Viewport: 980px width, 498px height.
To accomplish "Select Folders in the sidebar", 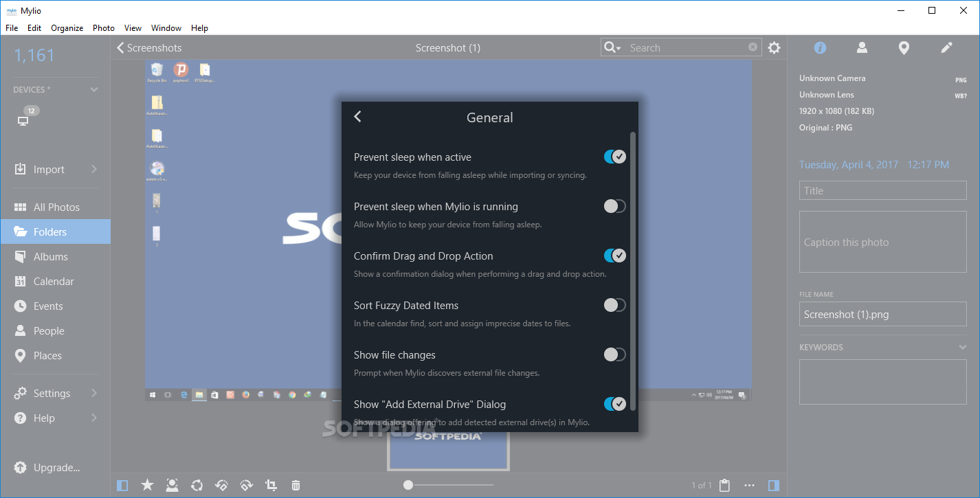I will click(55, 232).
